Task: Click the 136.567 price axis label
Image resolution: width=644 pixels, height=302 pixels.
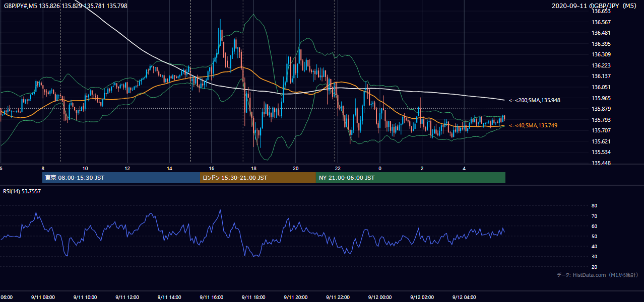Action: [601, 22]
